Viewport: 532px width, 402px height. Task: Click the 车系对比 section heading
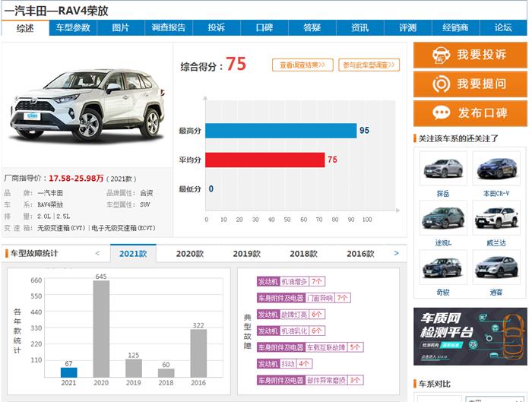click(434, 384)
